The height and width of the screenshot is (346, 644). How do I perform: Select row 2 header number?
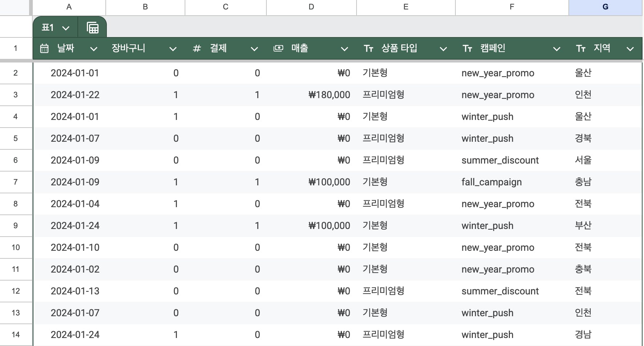[16, 73]
